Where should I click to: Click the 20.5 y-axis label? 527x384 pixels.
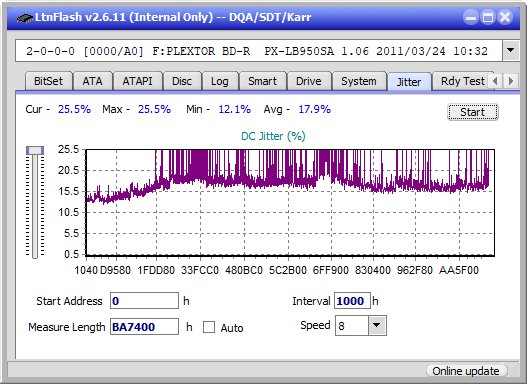tap(68, 170)
